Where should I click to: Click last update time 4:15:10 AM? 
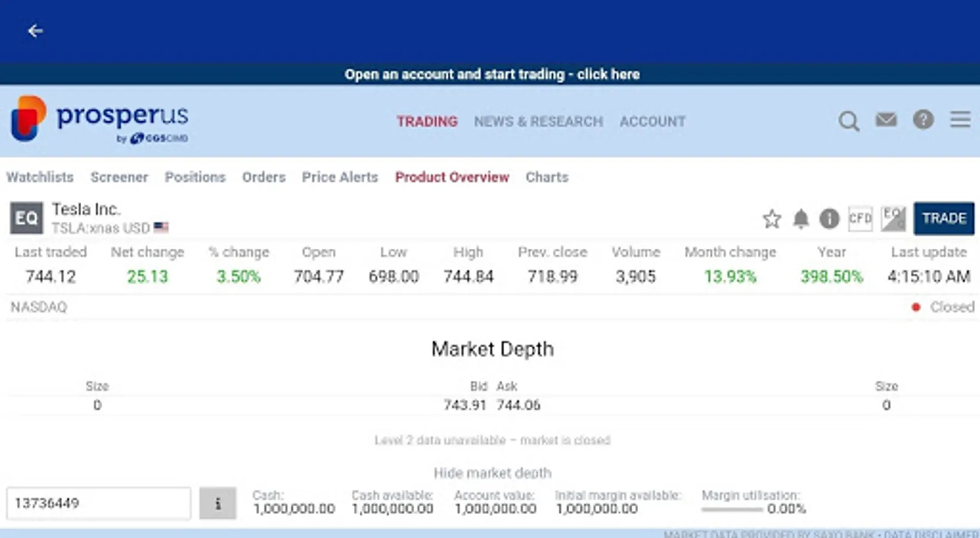(929, 277)
